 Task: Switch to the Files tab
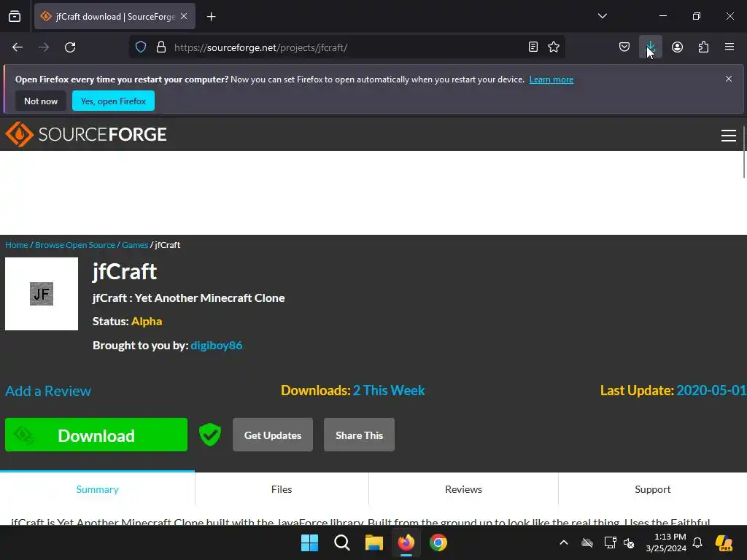click(x=282, y=489)
